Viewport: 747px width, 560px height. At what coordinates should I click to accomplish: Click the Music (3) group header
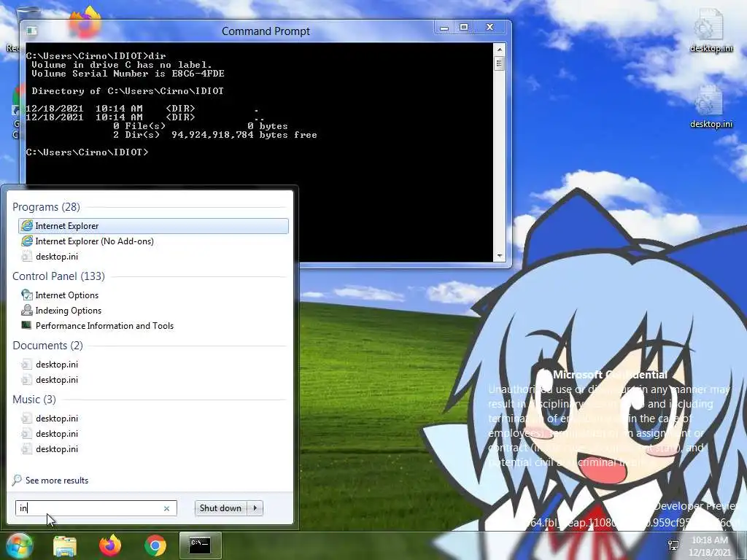click(x=34, y=399)
